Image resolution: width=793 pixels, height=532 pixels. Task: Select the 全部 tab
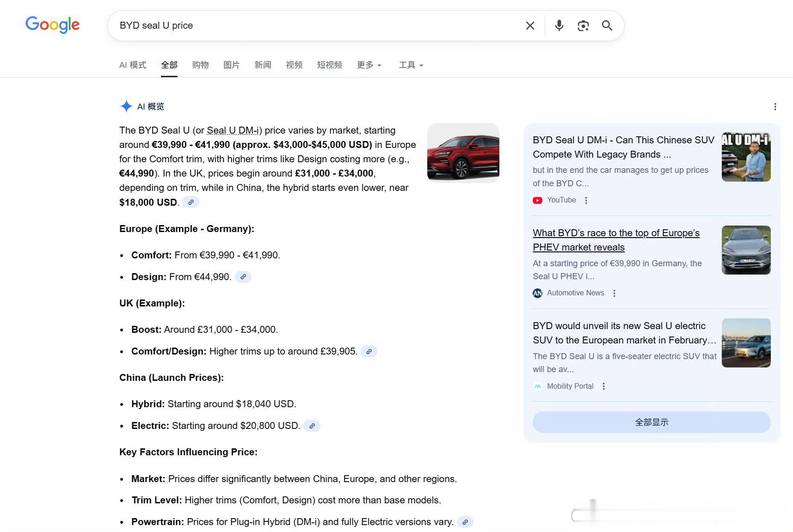169,65
